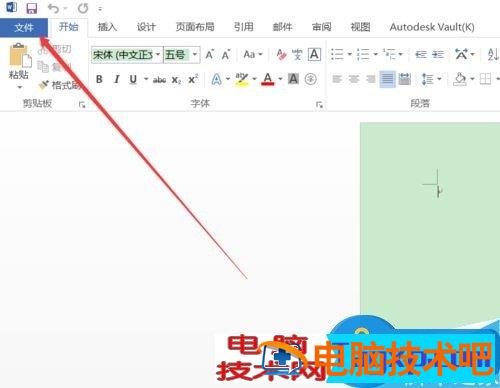Viewport: 500px width, 388px height.
Task: Click the Decrease Indent icon
Action: click(421, 54)
